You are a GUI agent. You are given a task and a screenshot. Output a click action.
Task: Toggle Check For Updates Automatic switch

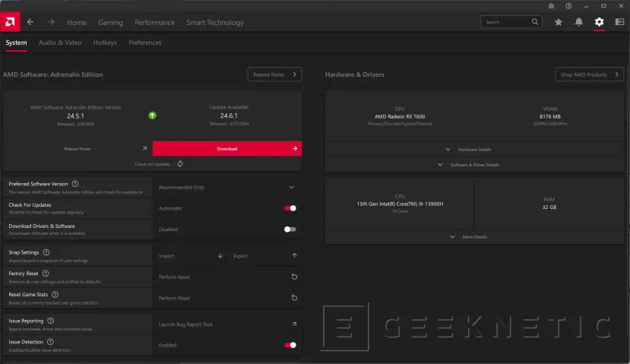pos(290,208)
